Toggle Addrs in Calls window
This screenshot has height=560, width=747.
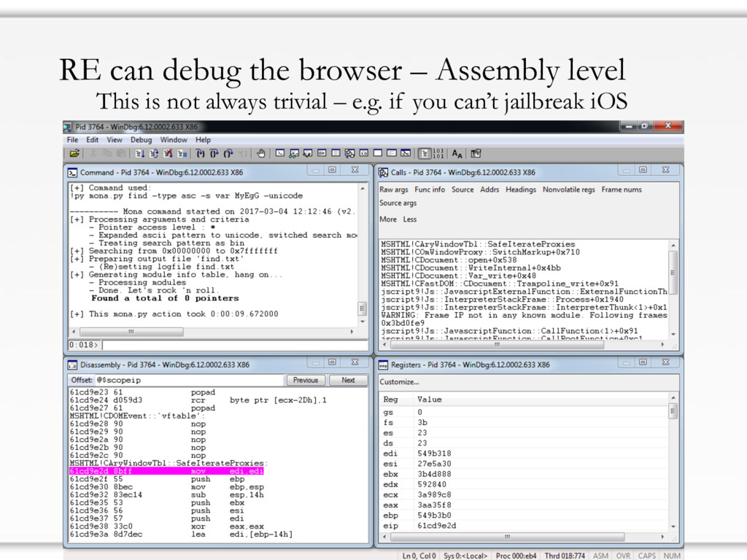489,190
